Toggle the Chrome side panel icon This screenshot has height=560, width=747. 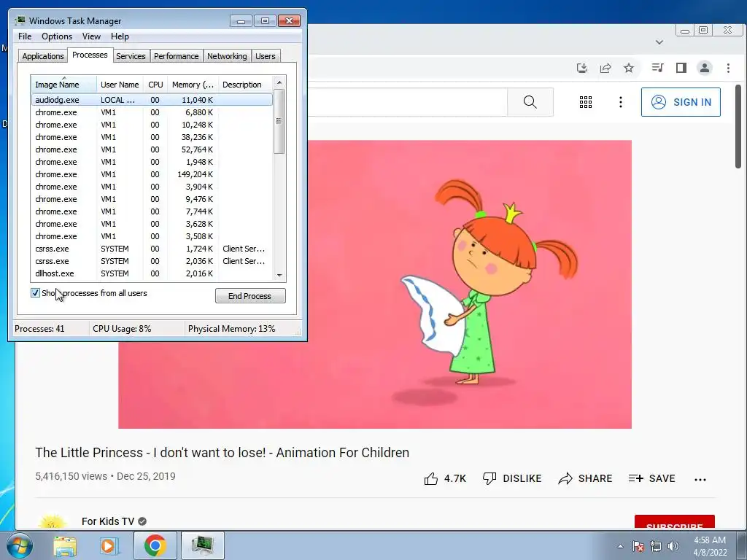(x=681, y=68)
